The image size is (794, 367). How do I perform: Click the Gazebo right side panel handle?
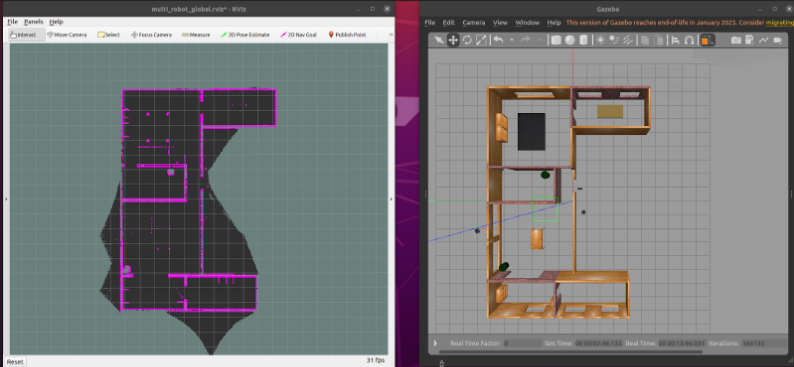tap(791, 194)
